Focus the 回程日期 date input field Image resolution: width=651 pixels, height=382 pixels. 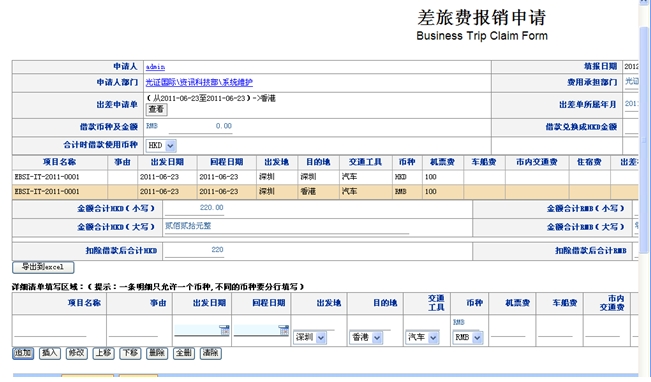256,331
